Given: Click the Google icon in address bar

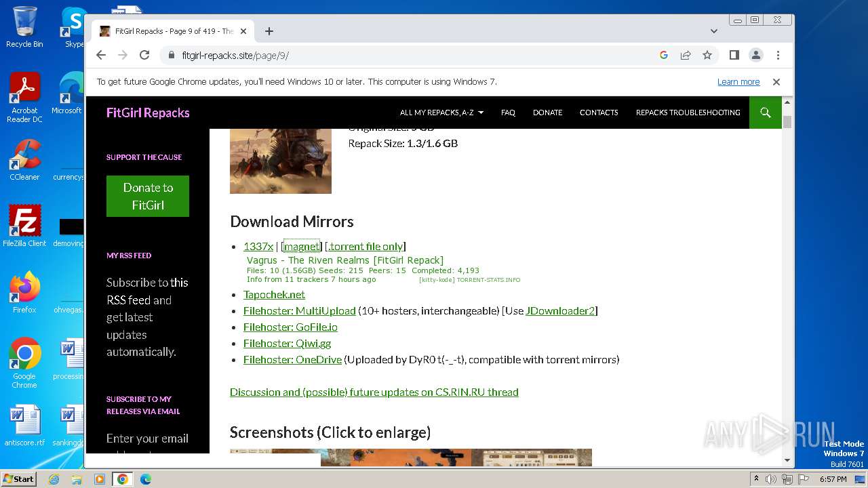Looking at the screenshot, I should click(664, 55).
